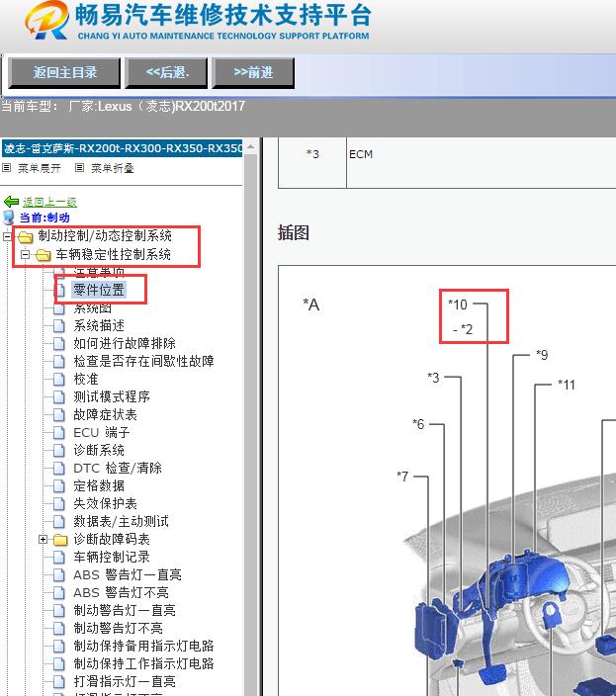616x696 pixels.
Task: Collapse the menu with 菜单折叠
Action: point(113,168)
